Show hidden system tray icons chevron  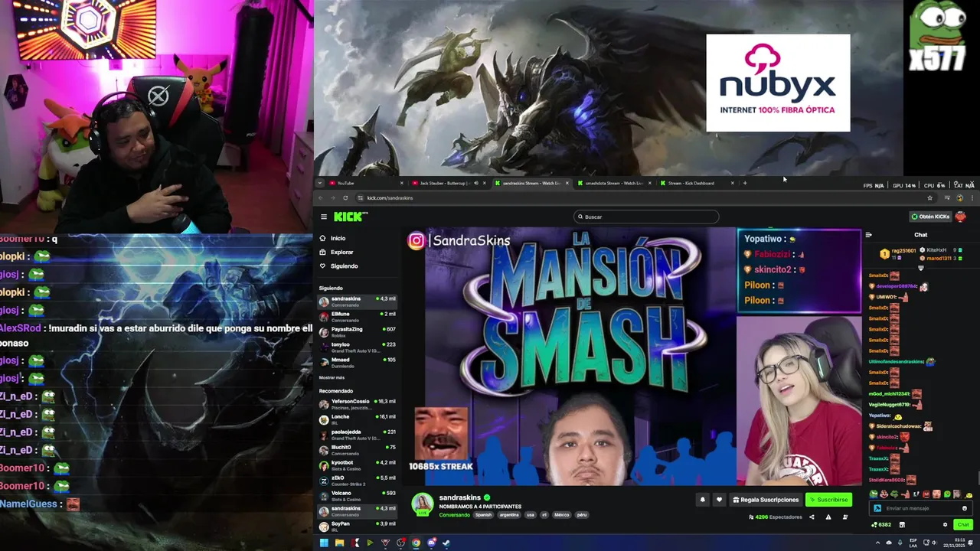[x=878, y=543]
